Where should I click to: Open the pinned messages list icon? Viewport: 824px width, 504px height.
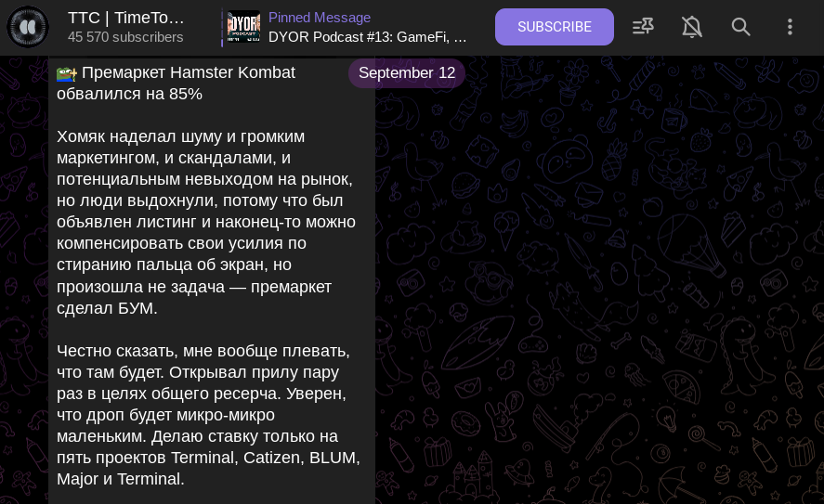pyautogui.click(x=643, y=27)
